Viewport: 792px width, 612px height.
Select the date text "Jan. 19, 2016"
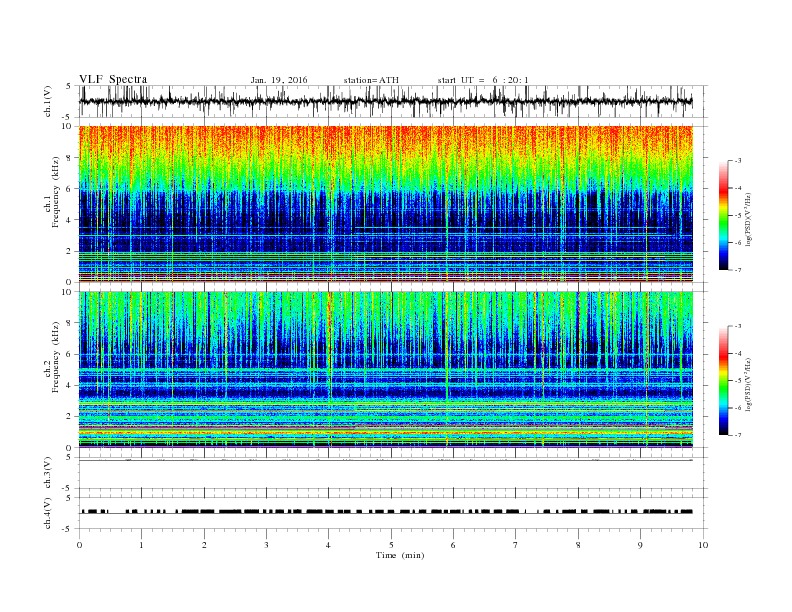(x=279, y=80)
